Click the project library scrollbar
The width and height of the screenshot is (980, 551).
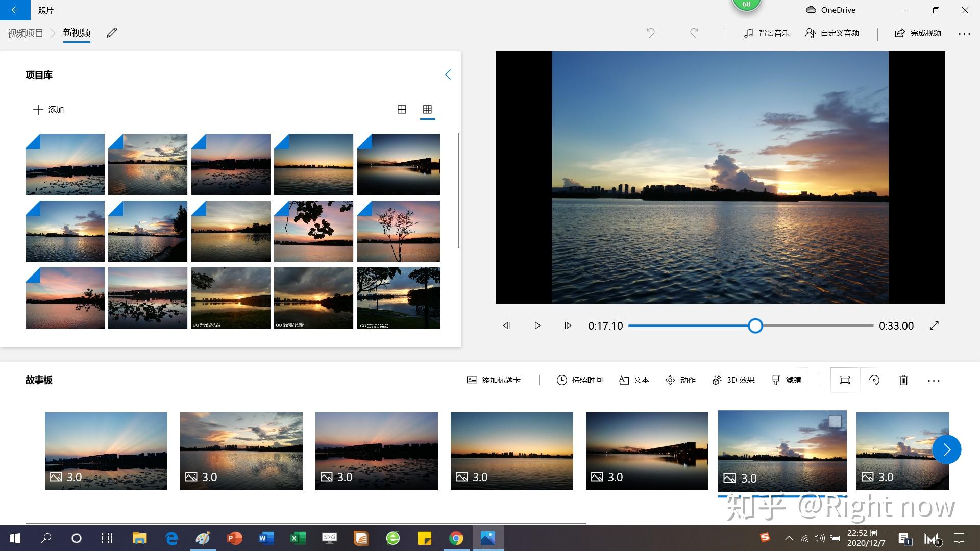[458, 190]
